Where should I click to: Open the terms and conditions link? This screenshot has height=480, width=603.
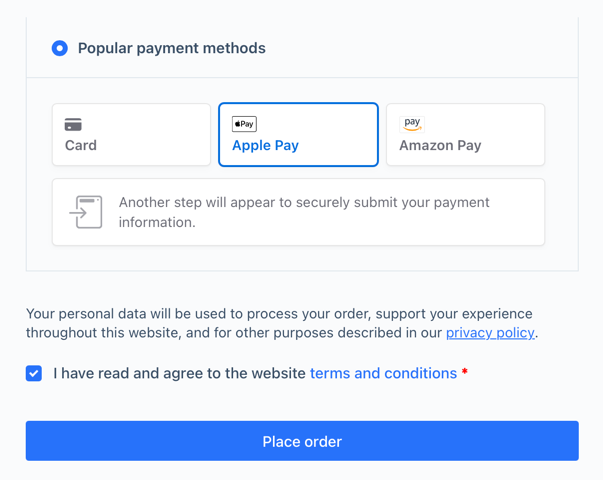point(383,373)
